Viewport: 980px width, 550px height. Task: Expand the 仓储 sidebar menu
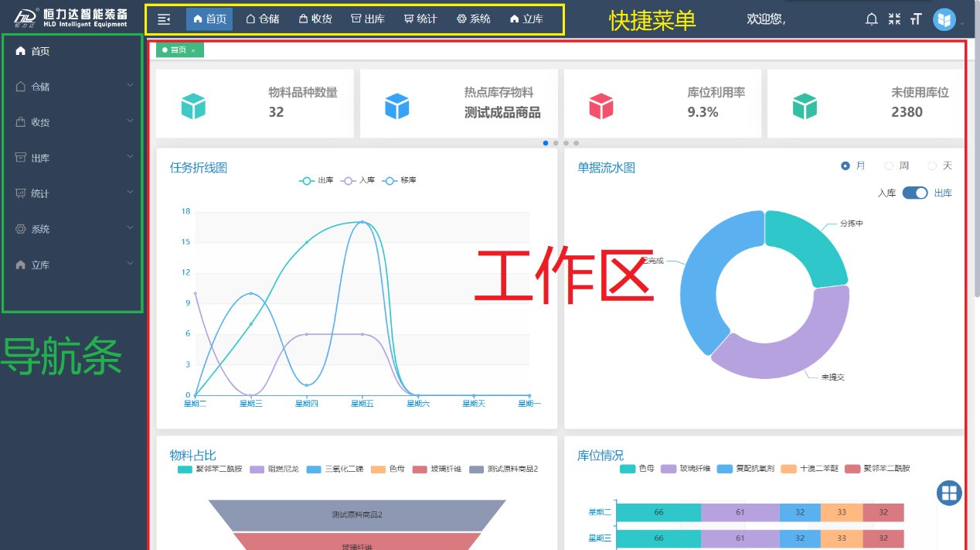(73, 87)
